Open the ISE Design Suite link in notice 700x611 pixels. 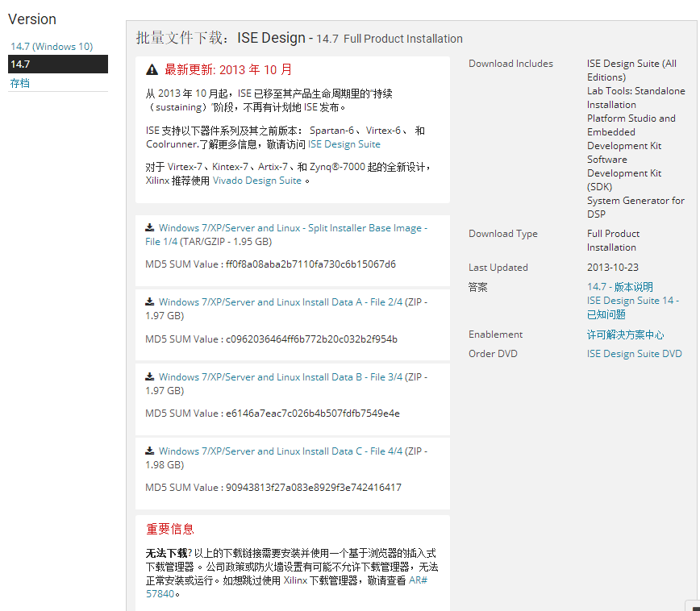point(344,144)
